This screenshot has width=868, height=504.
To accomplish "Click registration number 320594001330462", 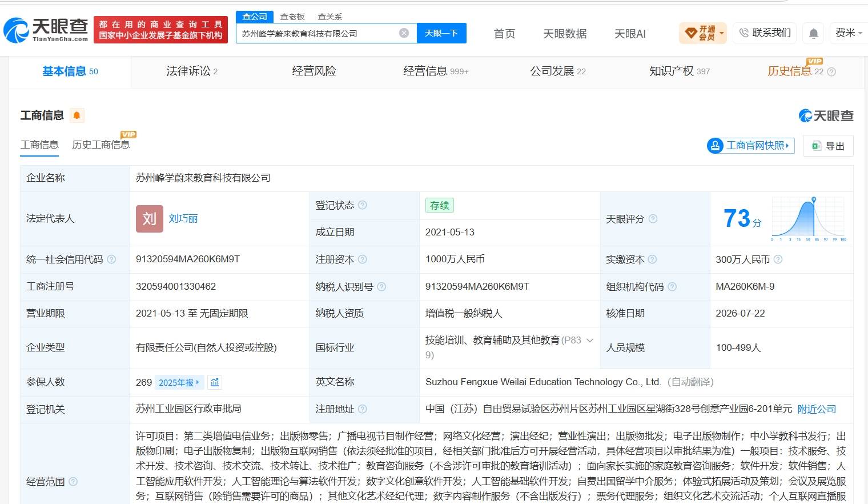I will point(176,287).
